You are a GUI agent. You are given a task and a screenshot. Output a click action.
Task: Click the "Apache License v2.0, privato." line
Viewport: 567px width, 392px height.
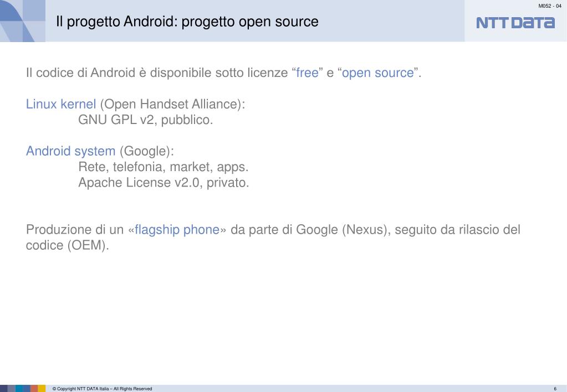pos(164,183)
